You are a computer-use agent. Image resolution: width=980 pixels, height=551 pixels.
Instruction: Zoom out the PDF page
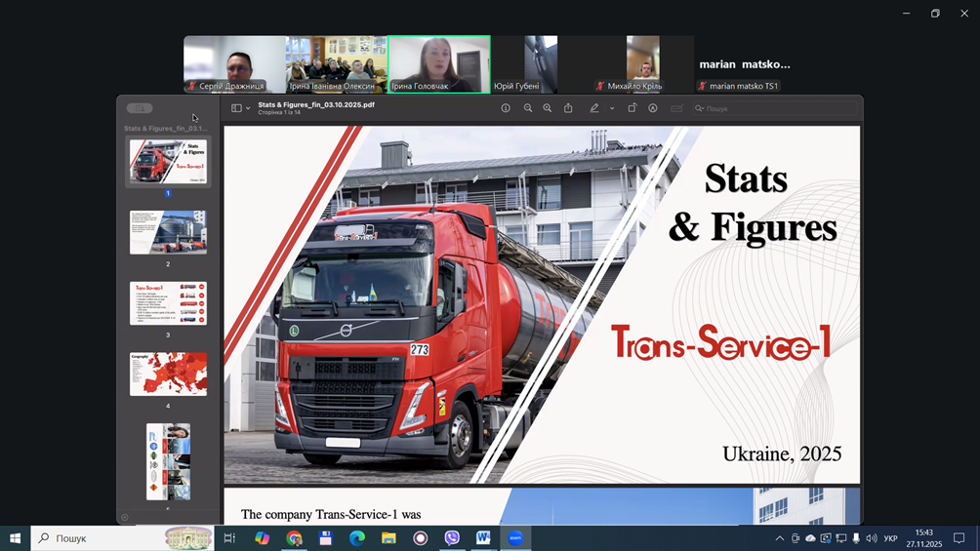tap(528, 108)
